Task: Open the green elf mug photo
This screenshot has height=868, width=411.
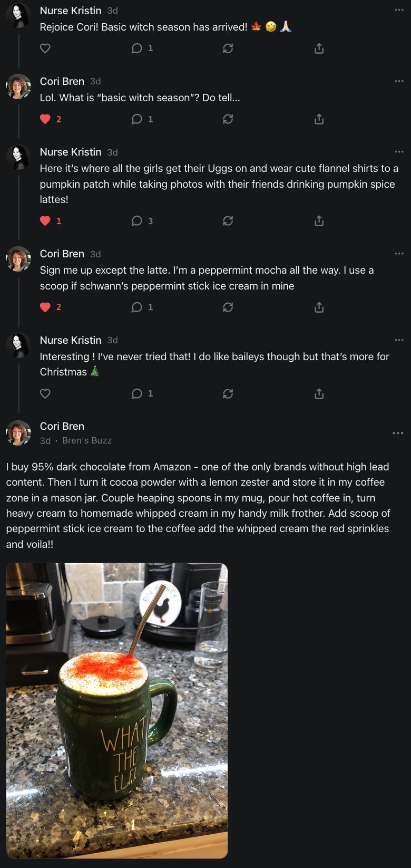Action: click(117, 710)
